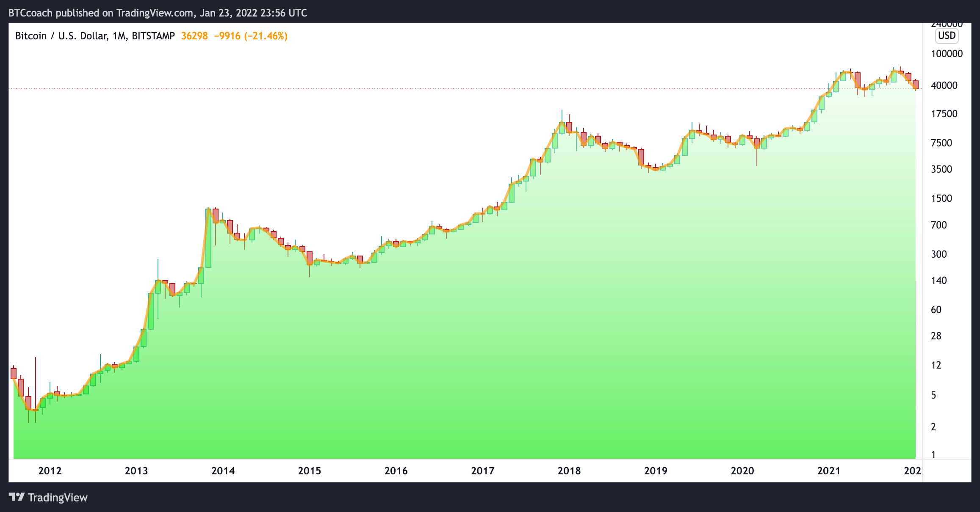980x512 pixels.
Task: Select the 2012 label on the time axis
Action: tap(50, 471)
